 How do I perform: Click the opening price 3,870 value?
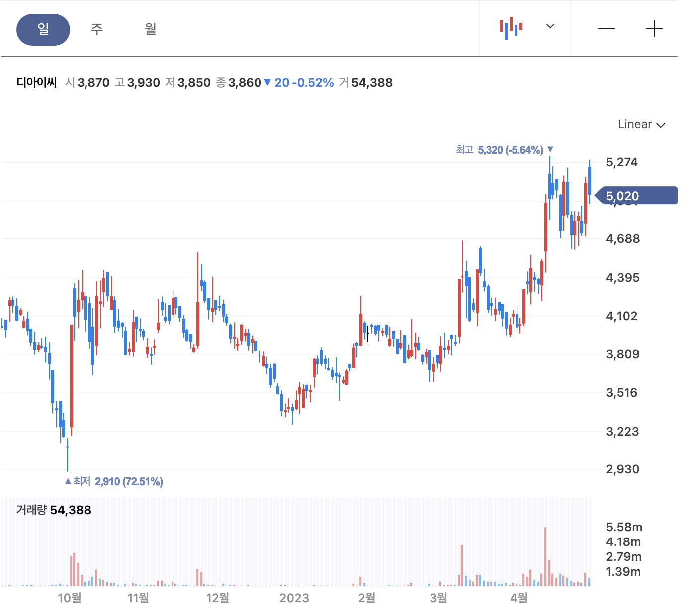(x=93, y=83)
